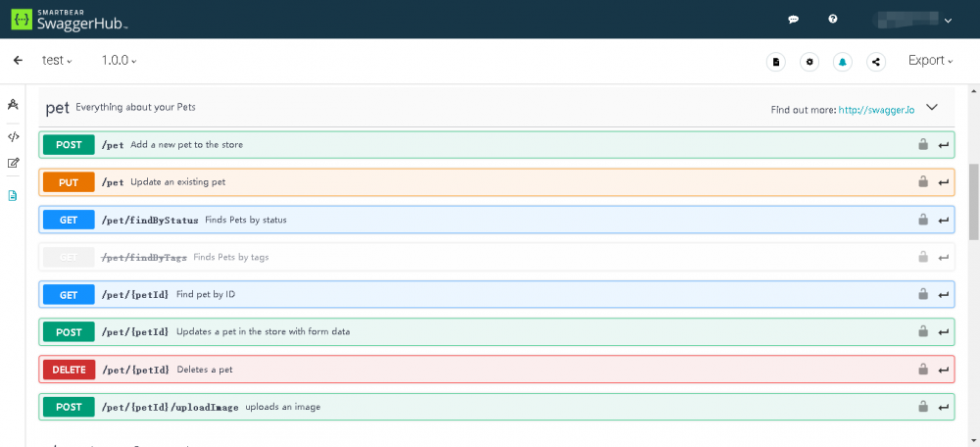This screenshot has height=447, width=980.
Task: Open the user account menu chevron
Action: coord(948,20)
